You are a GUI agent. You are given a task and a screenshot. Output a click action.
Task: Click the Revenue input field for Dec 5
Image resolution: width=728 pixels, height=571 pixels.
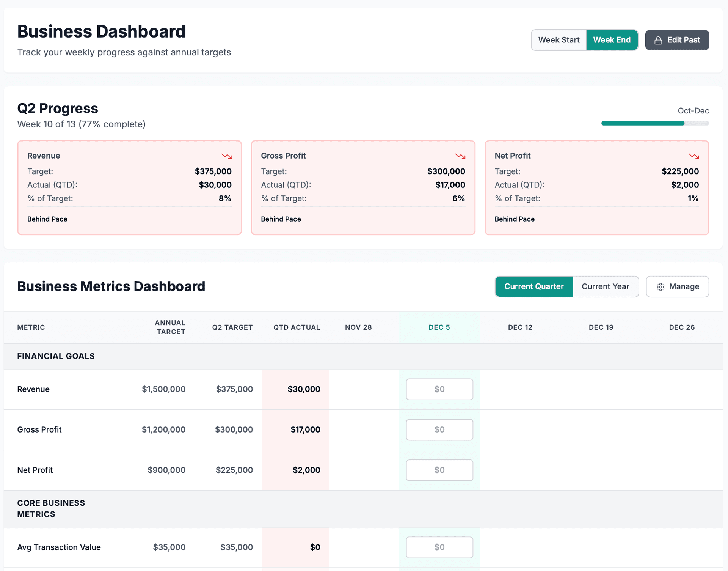439,389
